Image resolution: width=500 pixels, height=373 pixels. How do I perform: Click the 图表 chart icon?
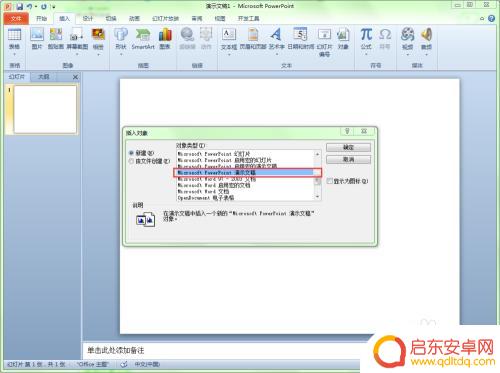(165, 35)
